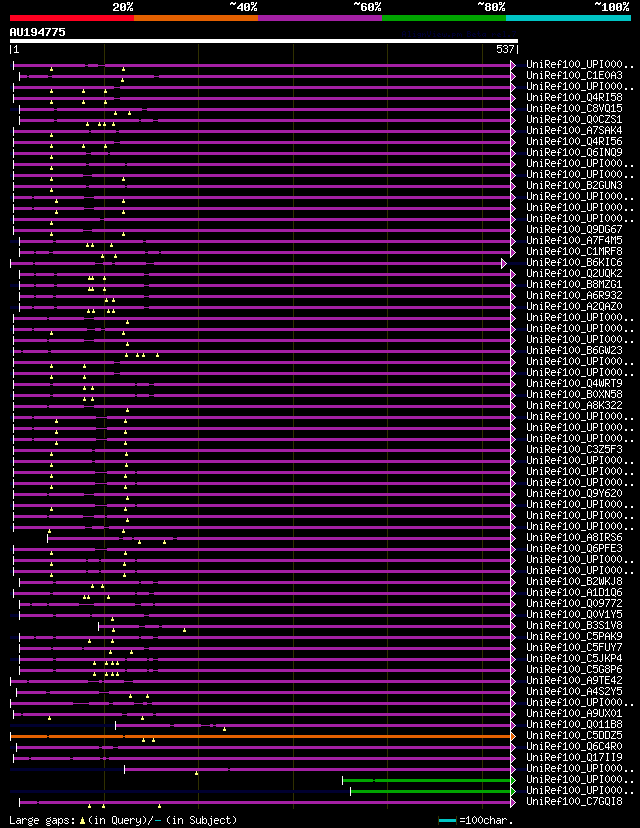640x828 pixels.
Task: Click the arrowhead ending the B6KIC6 alignment
Action: pos(504,263)
